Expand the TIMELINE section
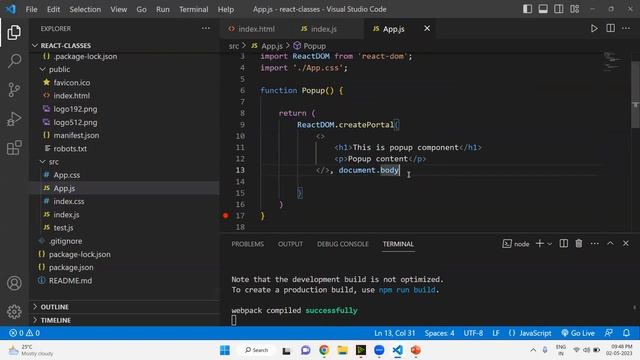Image resolution: width=640 pixels, height=360 pixels. coord(56,320)
